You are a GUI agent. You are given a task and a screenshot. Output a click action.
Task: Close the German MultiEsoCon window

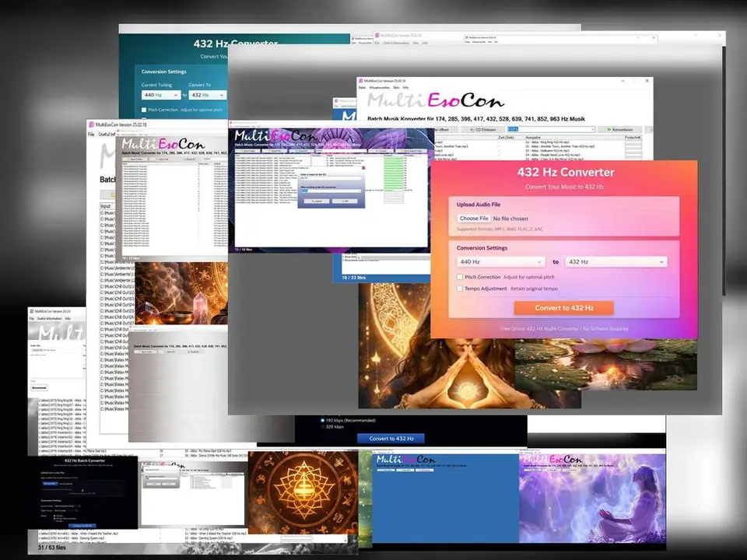click(647, 81)
